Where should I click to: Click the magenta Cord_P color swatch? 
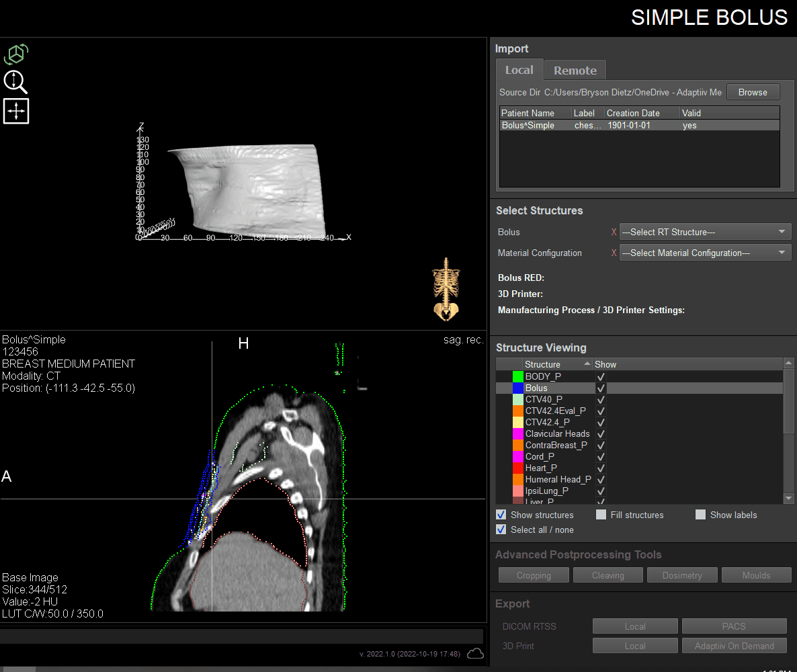(x=518, y=457)
